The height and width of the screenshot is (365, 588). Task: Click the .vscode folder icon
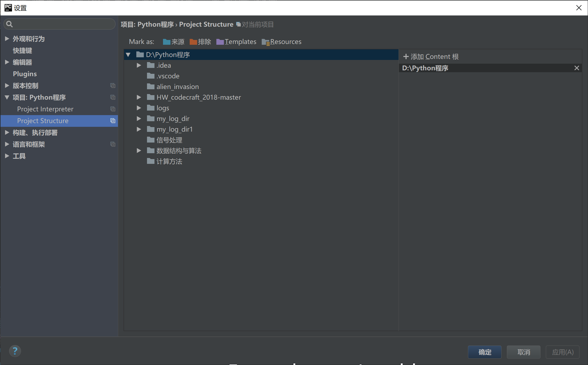pyautogui.click(x=151, y=76)
